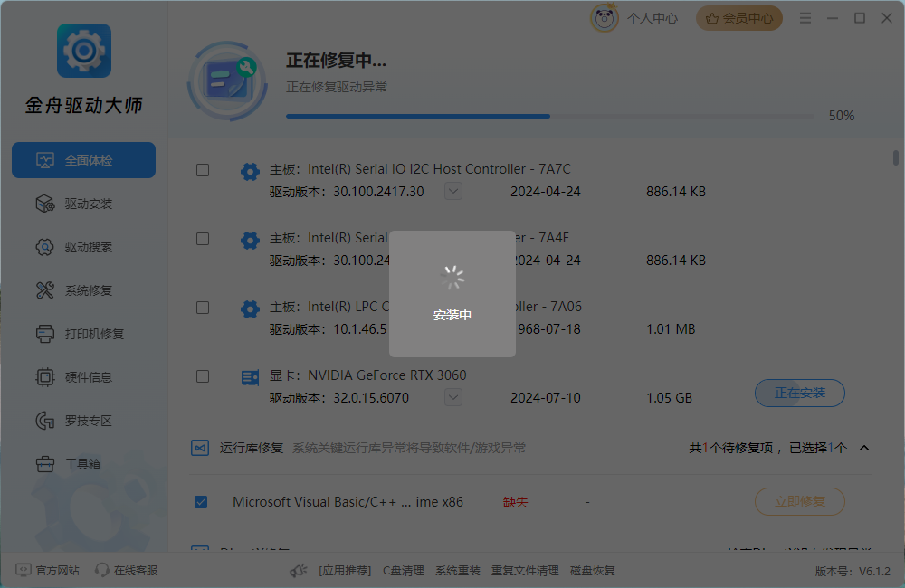Open version dropdown for 30.100.2417.30 7A7C
This screenshot has height=588, width=905.
point(453,191)
